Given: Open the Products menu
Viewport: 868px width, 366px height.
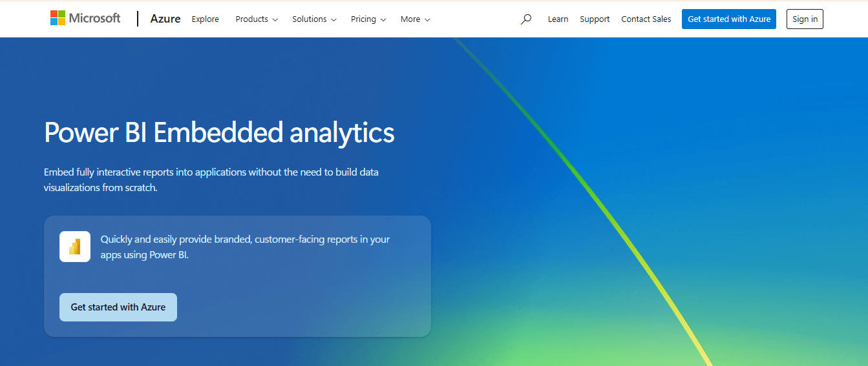Looking at the screenshot, I should coord(256,19).
